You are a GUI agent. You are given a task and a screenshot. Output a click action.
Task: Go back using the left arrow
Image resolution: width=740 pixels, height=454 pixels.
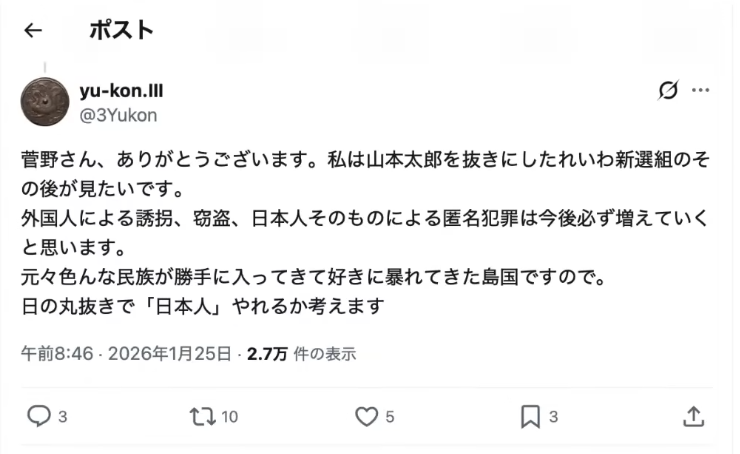33,31
